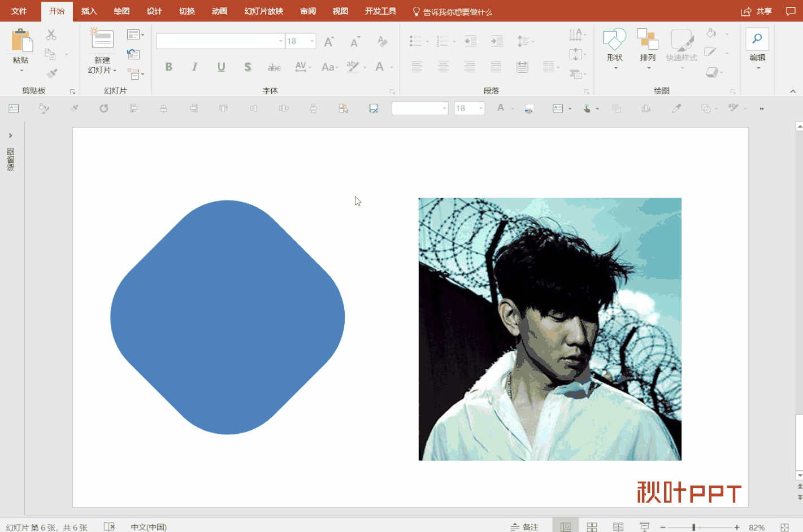The height and width of the screenshot is (532, 803).
Task: Open the Arrange dropdown
Action: coord(648,48)
